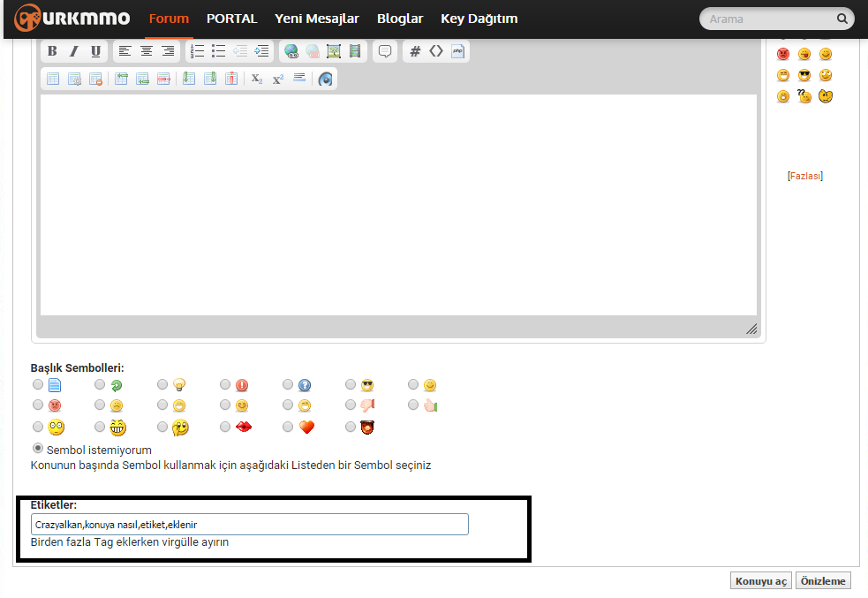Insert a bulleted list

coord(219,51)
